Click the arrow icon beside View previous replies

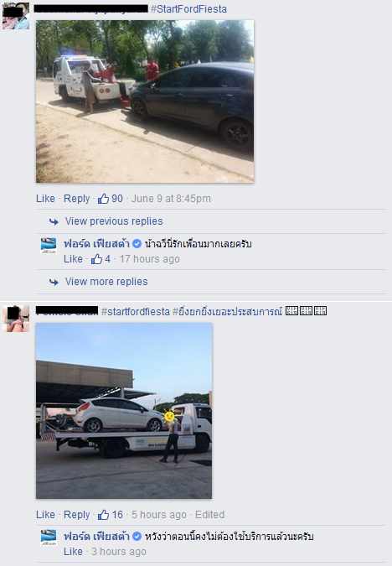point(54,221)
